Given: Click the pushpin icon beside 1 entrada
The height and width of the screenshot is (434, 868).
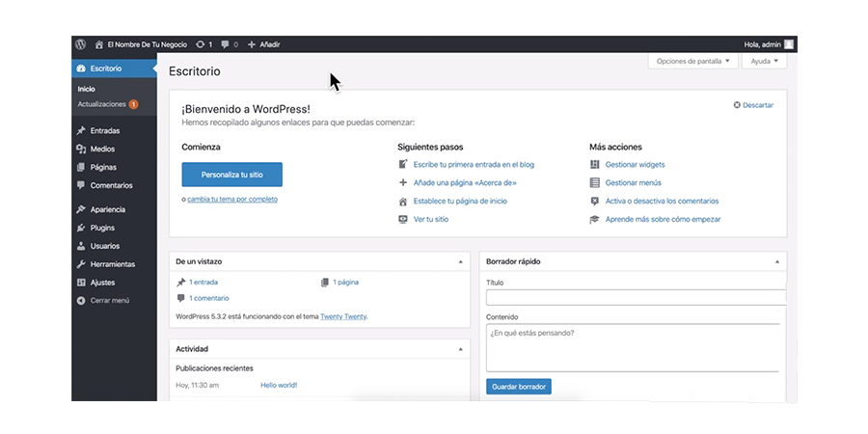Looking at the screenshot, I should tap(181, 283).
